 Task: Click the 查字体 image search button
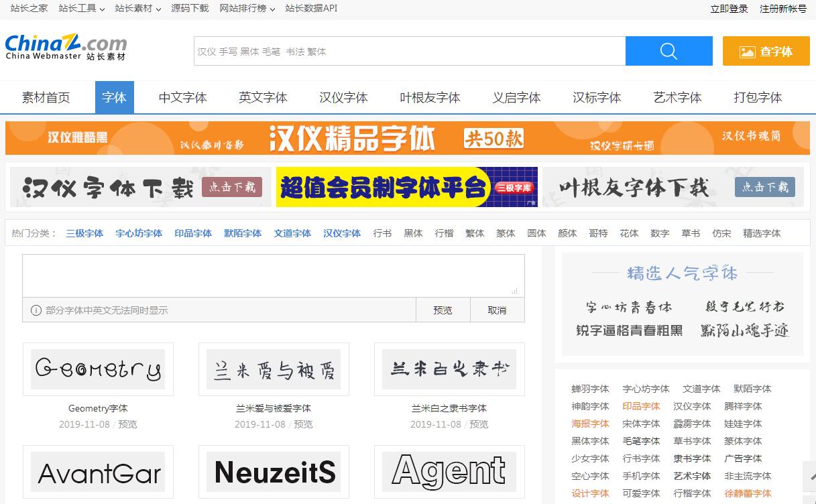(x=766, y=51)
